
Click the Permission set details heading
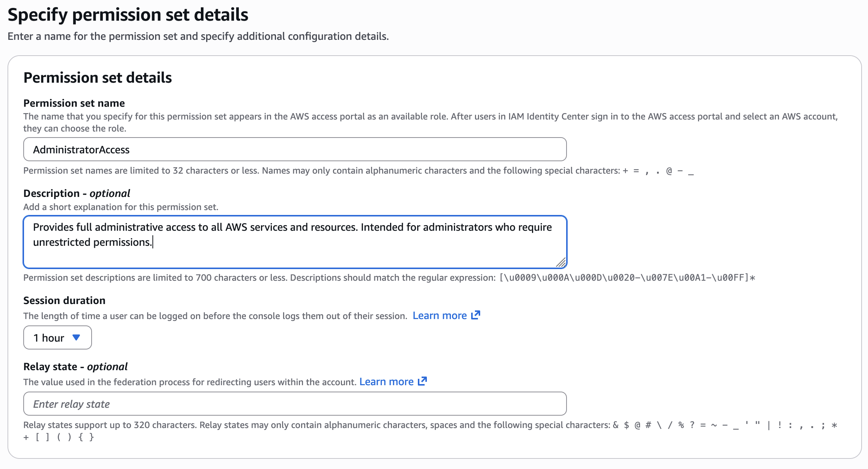coord(98,77)
